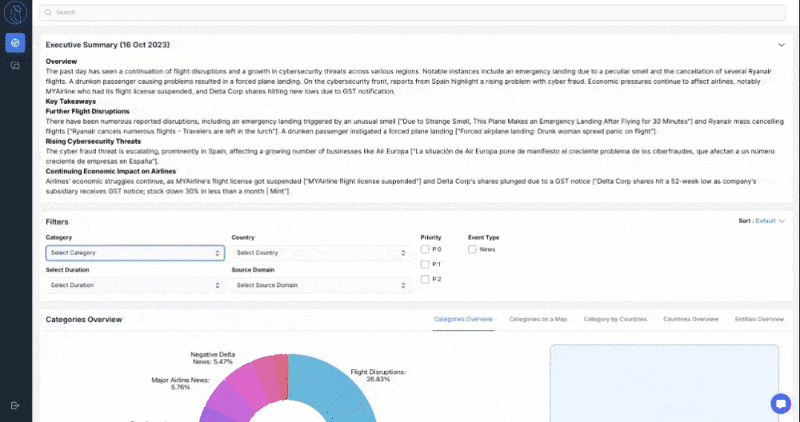The height and width of the screenshot is (422, 800).
Task: Click the owl logo in sidebar
Action: 15,13
